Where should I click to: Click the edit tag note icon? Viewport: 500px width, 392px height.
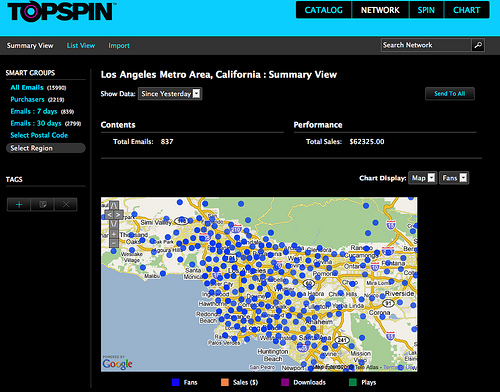pos(42,204)
